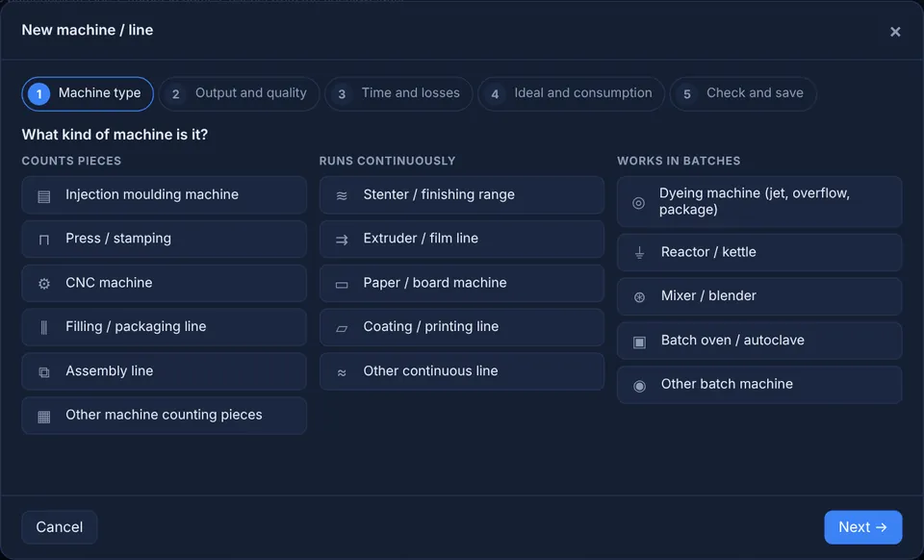Image resolution: width=924 pixels, height=560 pixels.
Task: Click the Stenter / finishing range wave icon
Action: click(x=341, y=195)
